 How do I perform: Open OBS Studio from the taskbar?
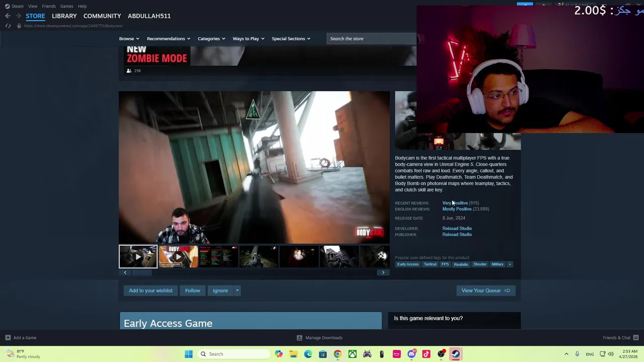click(441, 354)
